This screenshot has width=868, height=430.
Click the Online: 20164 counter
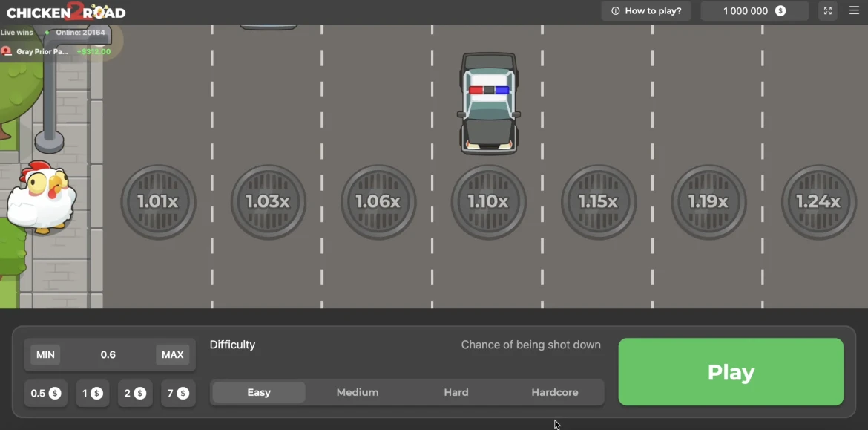click(80, 33)
